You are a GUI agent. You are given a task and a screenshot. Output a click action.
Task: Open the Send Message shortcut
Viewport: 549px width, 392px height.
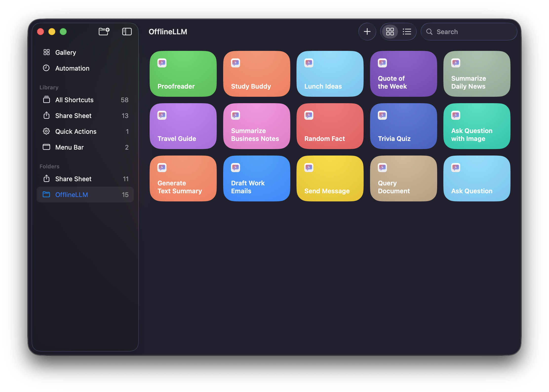(x=330, y=178)
